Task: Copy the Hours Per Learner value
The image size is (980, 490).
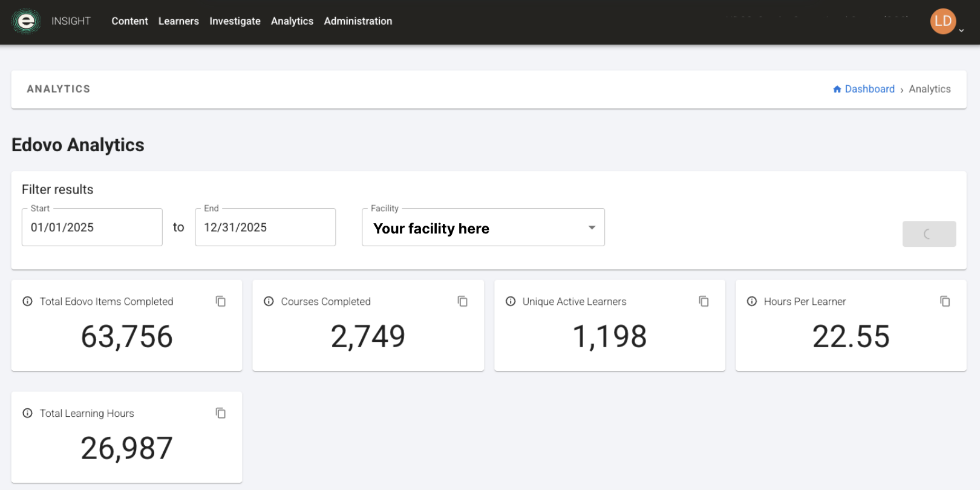Action: (x=945, y=301)
